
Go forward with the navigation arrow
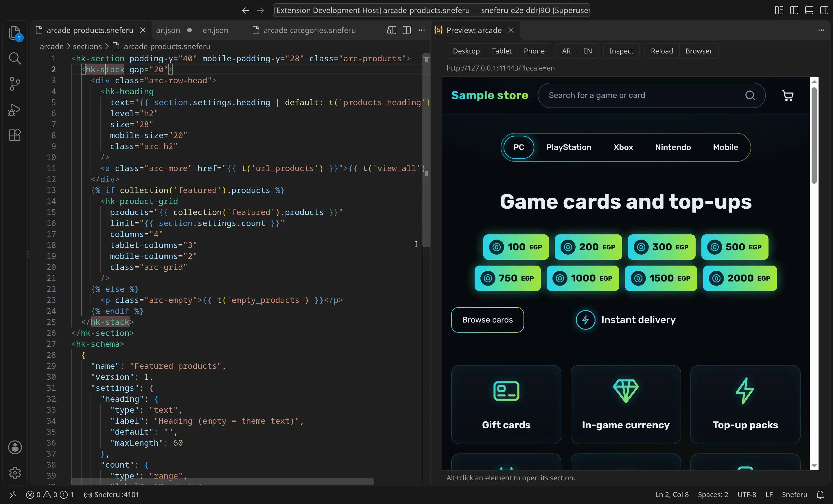pyautogui.click(x=260, y=10)
